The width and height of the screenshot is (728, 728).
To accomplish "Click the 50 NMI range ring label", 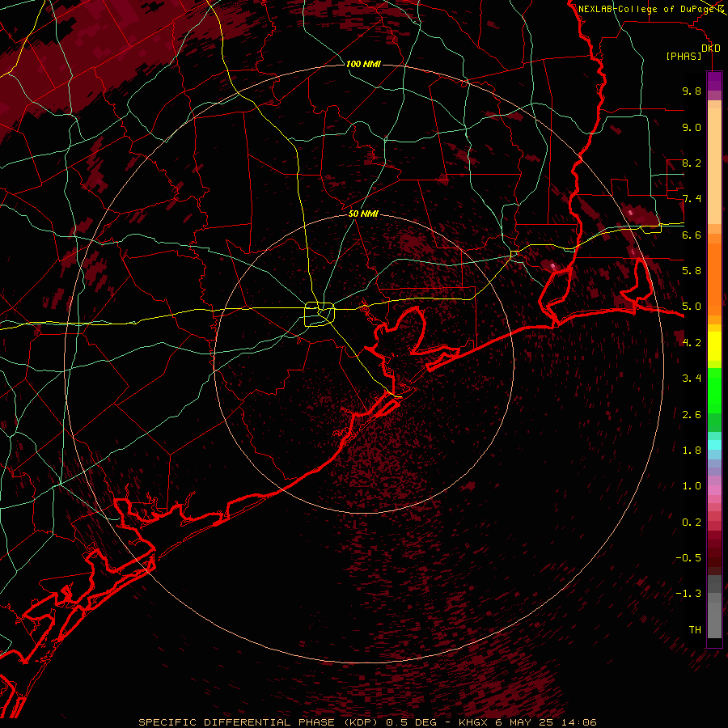I will click(x=363, y=214).
